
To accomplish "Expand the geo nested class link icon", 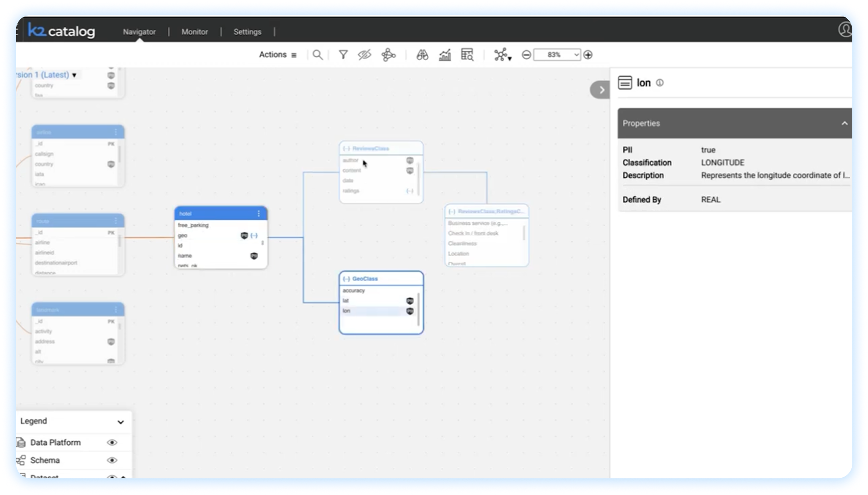I will [254, 235].
